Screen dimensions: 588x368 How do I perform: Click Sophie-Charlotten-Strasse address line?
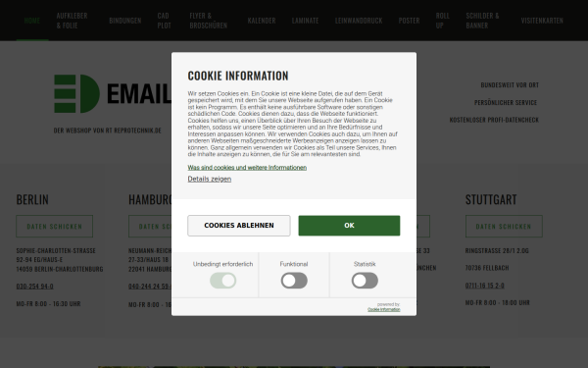(56, 250)
